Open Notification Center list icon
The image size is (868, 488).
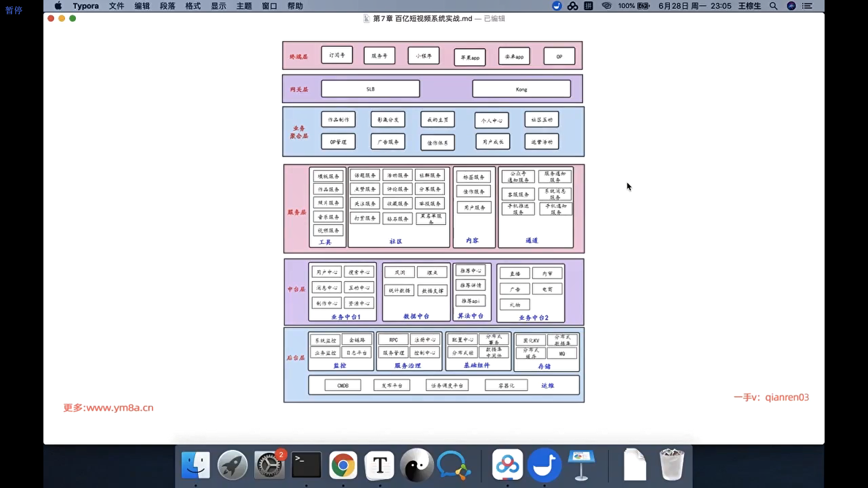click(x=807, y=6)
